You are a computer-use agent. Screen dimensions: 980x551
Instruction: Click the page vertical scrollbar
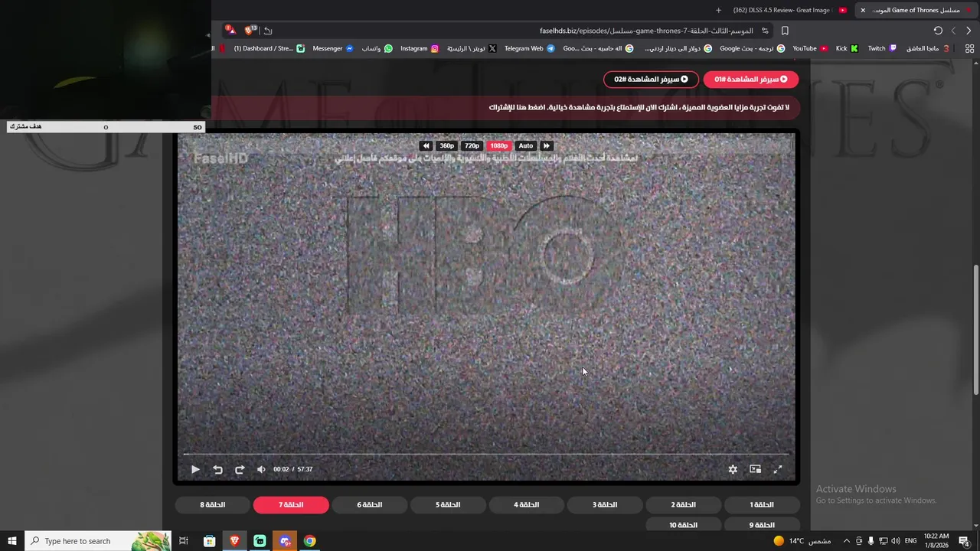click(975, 329)
